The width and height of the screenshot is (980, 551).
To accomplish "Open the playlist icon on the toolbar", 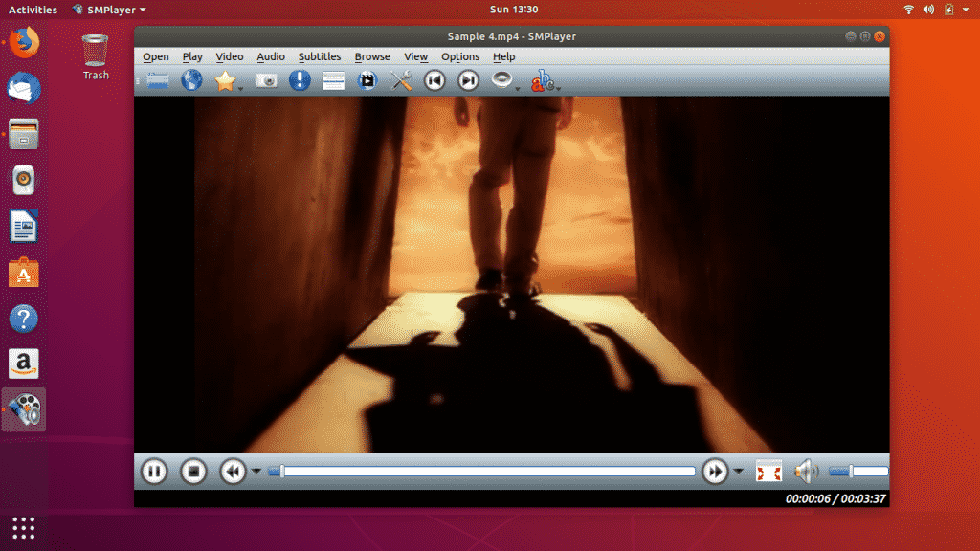I will [x=333, y=80].
